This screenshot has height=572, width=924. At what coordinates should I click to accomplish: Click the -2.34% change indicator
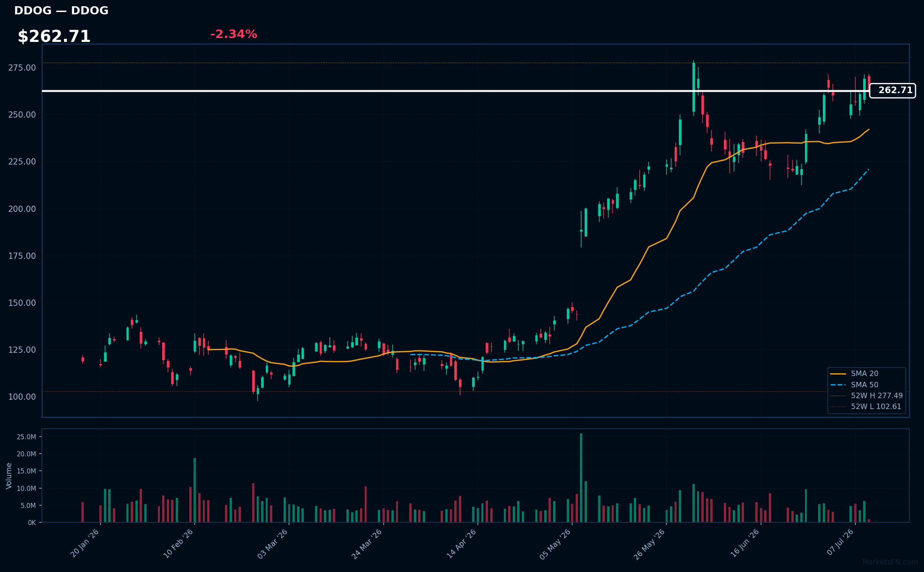[x=234, y=34]
